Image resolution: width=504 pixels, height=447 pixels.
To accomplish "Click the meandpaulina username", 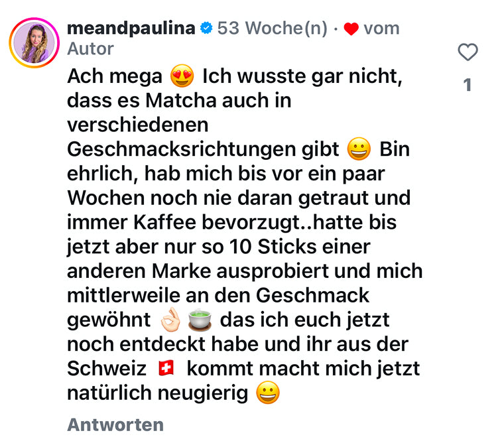I will coord(131,28).
